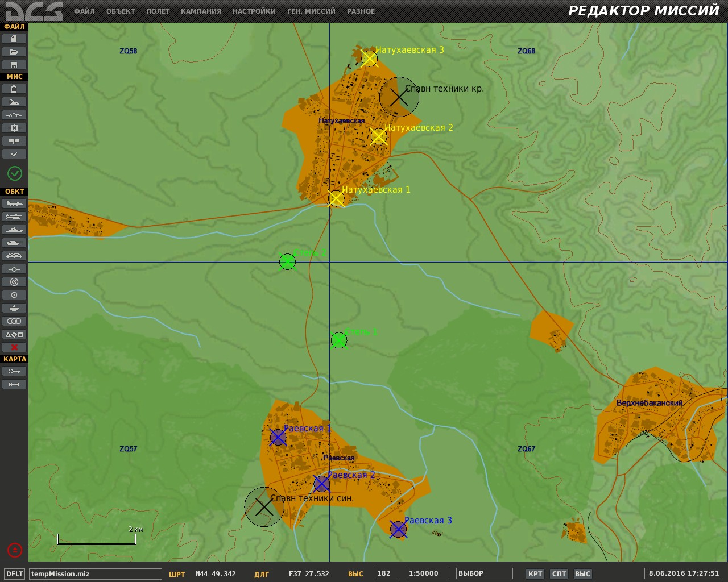This screenshot has width=728, height=582.
Task: Select the ground vehicle tank tool
Action: pyautogui.click(x=14, y=243)
